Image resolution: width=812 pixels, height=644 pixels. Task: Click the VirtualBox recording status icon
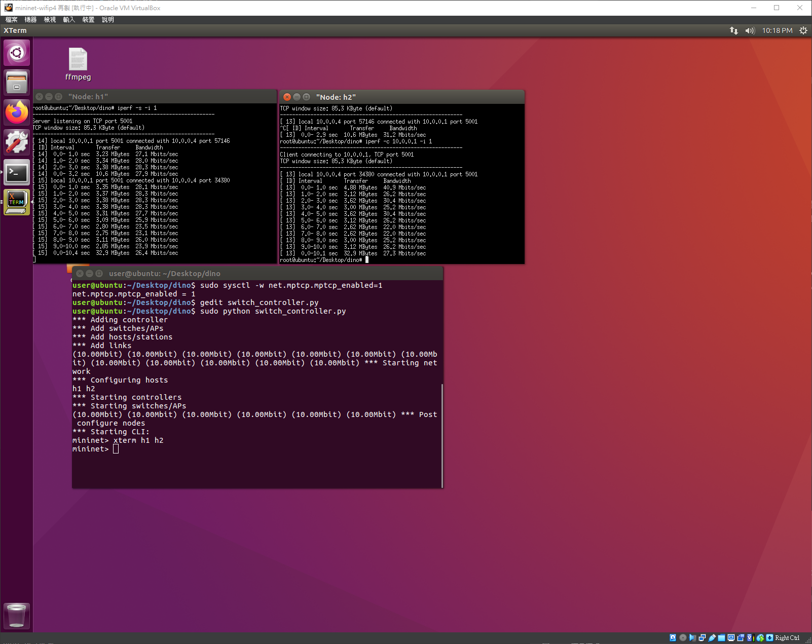coord(741,638)
